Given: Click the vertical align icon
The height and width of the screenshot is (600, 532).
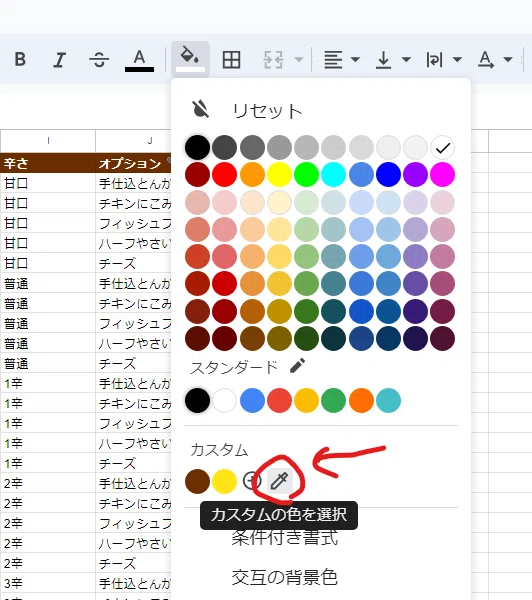Looking at the screenshot, I should [x=383, y=60].
